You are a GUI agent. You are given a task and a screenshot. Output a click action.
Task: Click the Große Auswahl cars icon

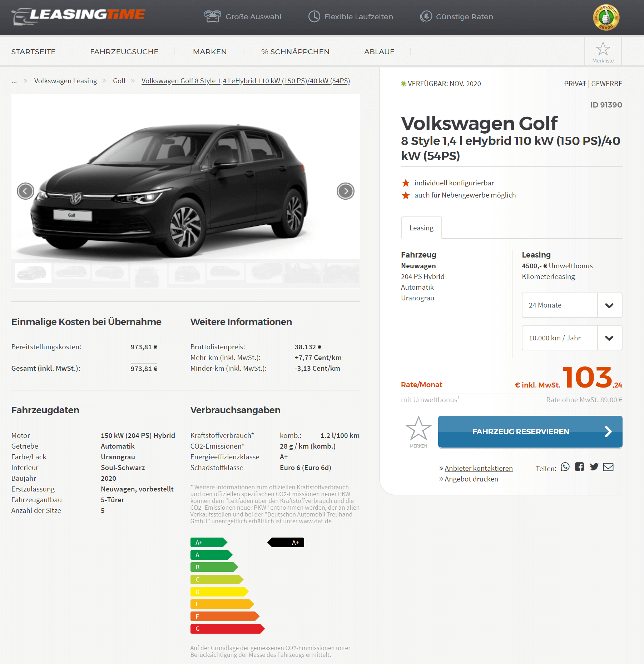(212, 16)
